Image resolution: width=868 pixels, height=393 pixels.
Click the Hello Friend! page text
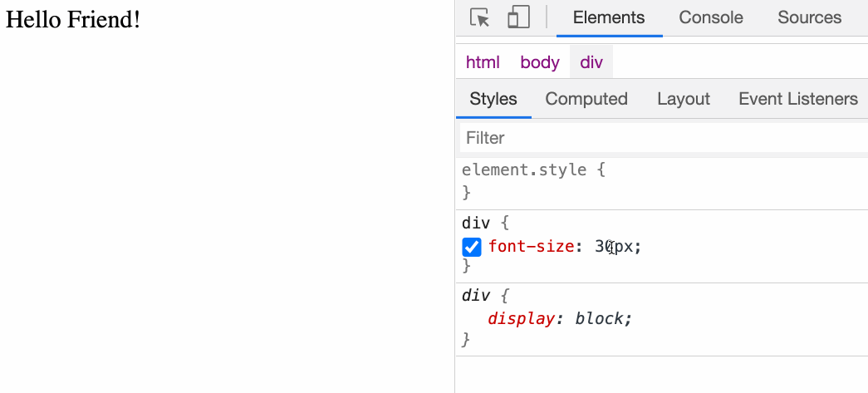72,20
